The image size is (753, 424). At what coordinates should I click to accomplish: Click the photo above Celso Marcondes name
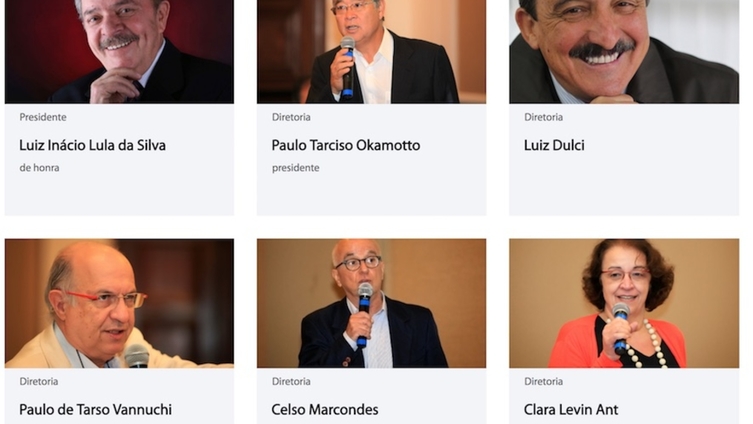click(371, 303)
